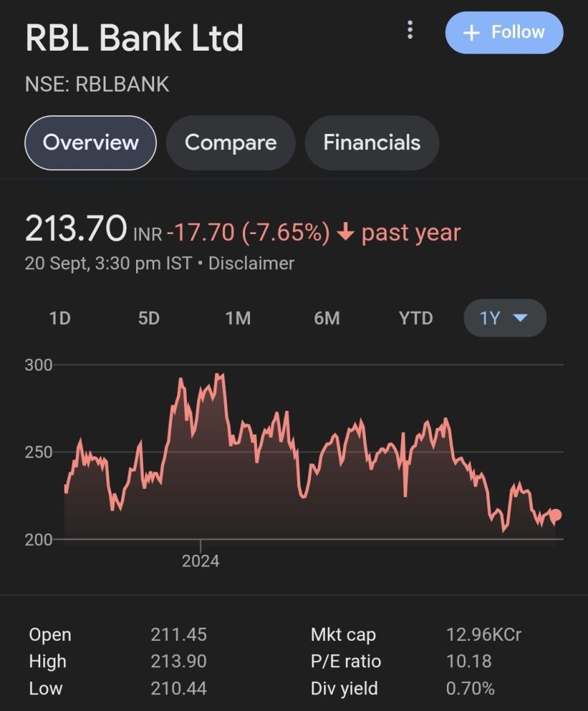This screenshot has height=711, width=588.
Task: Click the 213.70 stock price
Action: (x=76, y=229)
